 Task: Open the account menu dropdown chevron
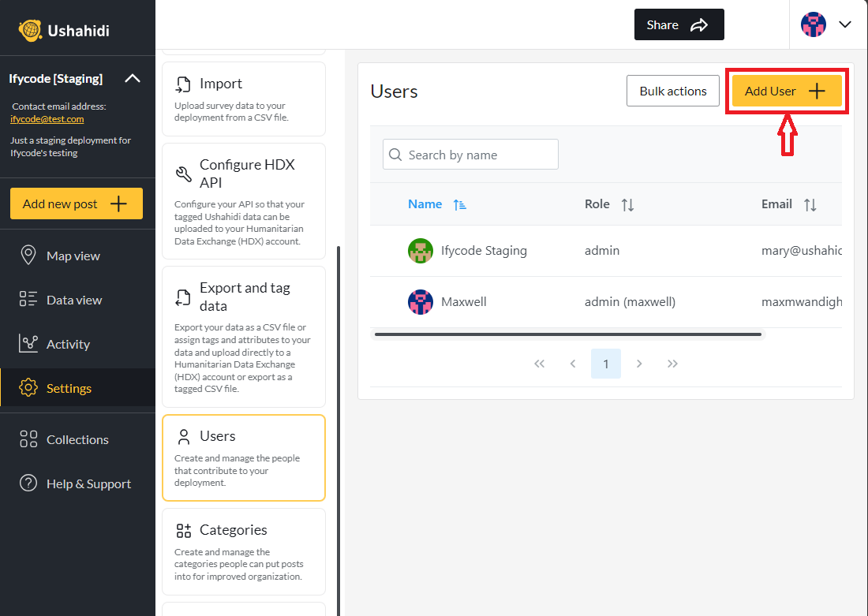845,24
